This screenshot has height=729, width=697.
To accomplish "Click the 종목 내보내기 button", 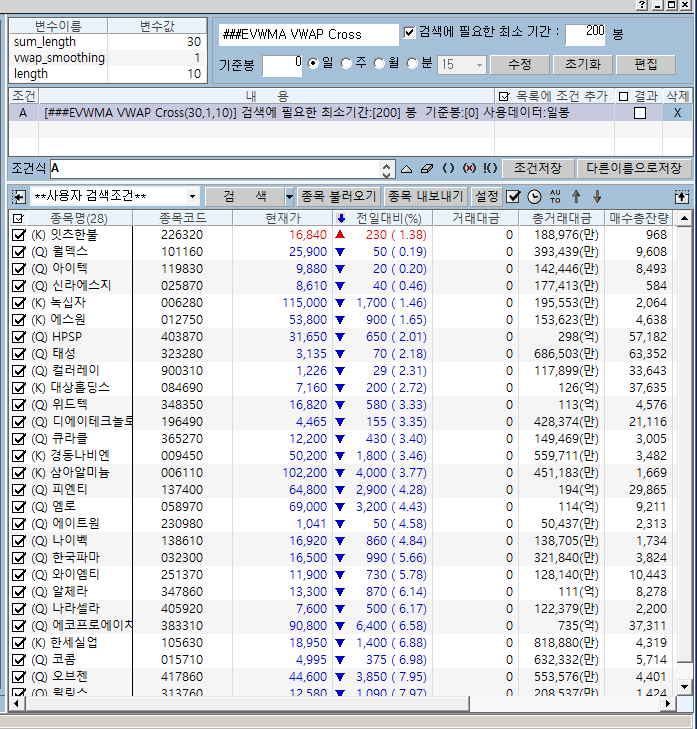I will [425, 196].
